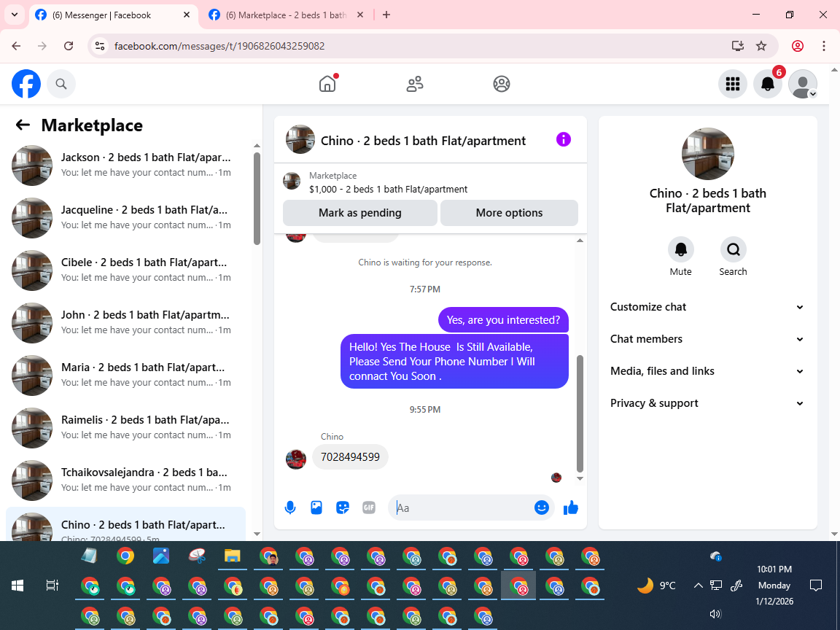
Task: Open conversation information purple i icon
Action: [x=564, y=140]
